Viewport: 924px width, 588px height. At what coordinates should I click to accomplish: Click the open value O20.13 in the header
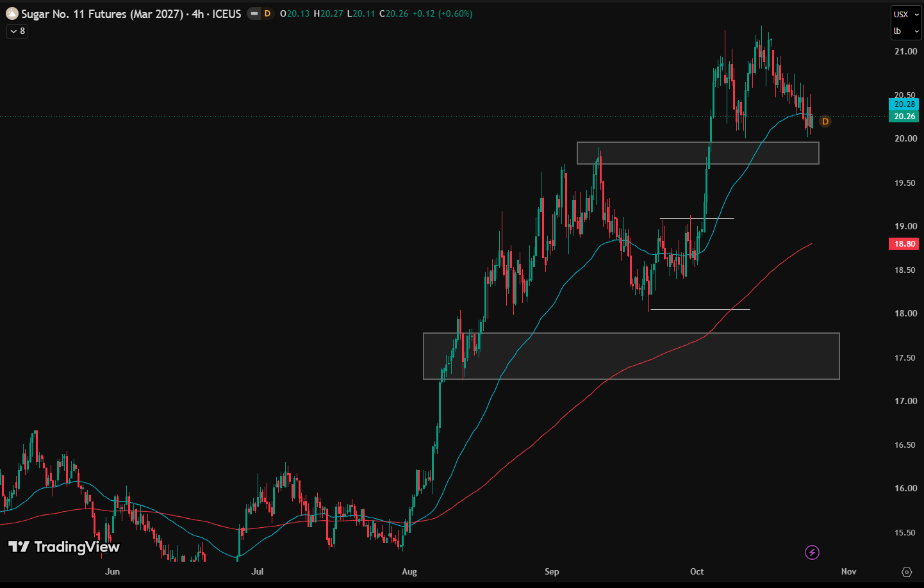coord(295,13)
